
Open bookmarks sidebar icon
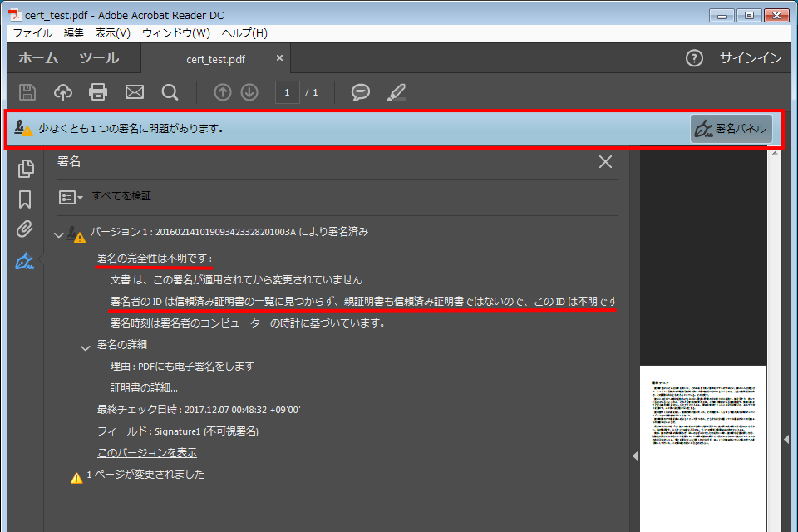25,199
